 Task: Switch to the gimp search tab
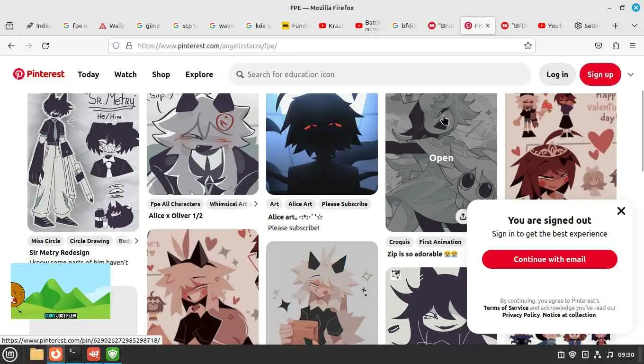tap(149, 26)
